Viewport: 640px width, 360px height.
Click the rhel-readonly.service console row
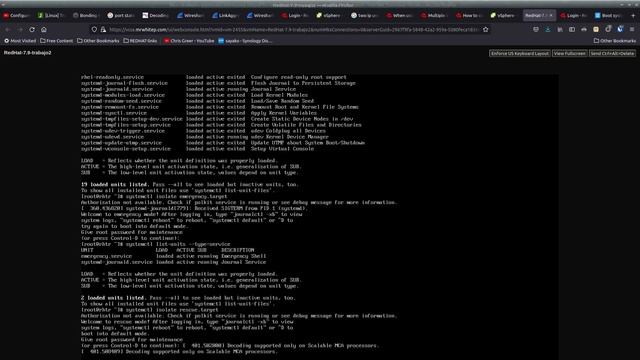[x=213, y=77]
